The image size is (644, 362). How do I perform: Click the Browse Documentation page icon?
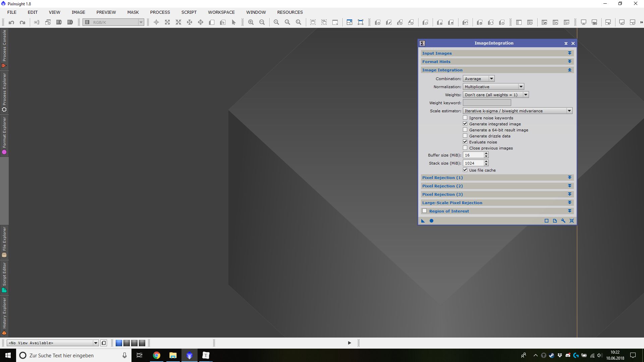pos(555,221)
